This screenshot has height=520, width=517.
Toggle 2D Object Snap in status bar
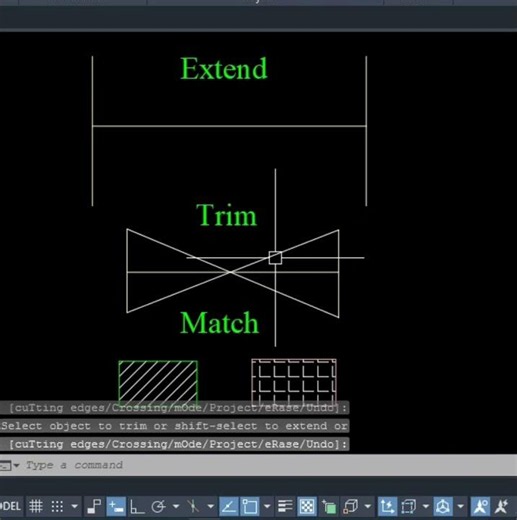click(x=250, y=507)
